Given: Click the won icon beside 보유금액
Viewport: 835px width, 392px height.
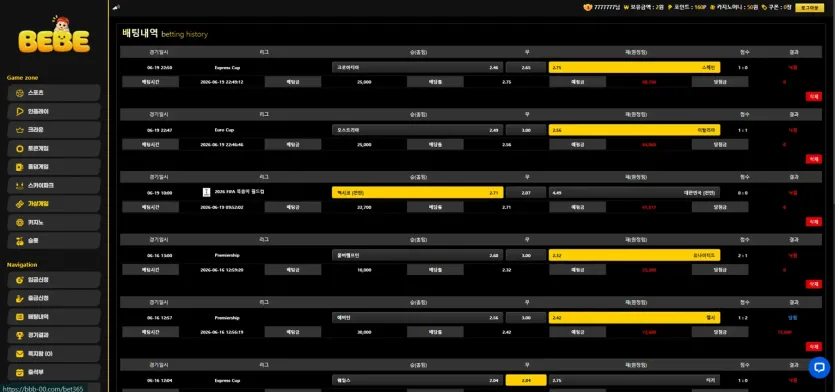Looking at the screenshot, I should click(x=626, y=7).
